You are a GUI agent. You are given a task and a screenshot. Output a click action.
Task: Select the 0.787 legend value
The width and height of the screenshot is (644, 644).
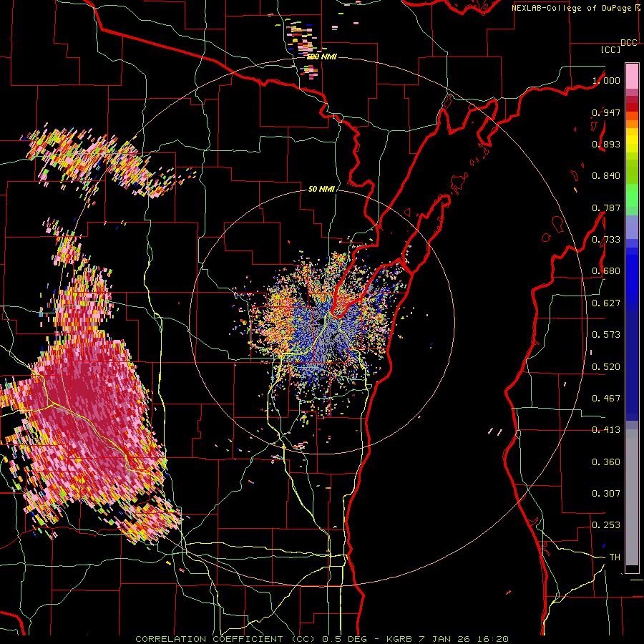606,208
